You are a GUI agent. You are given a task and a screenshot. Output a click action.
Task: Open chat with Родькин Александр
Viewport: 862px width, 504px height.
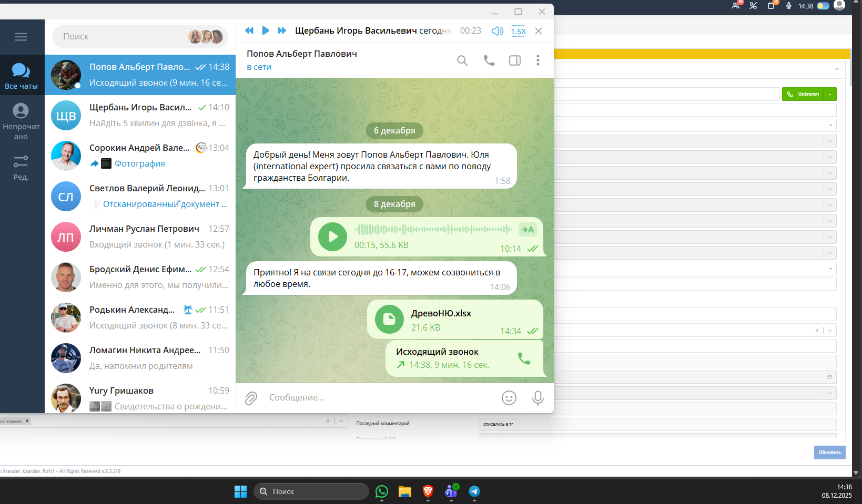pos(140,317)
